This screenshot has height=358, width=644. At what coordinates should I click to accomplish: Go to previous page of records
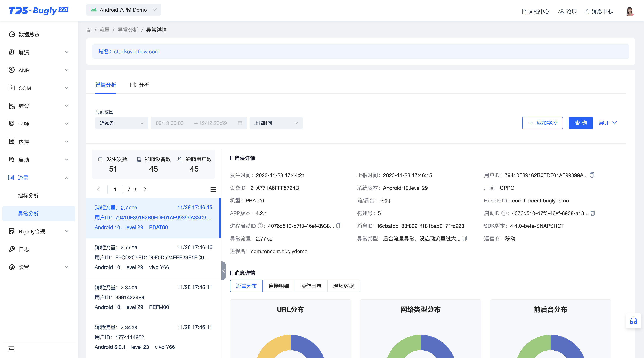click(99, 189)
